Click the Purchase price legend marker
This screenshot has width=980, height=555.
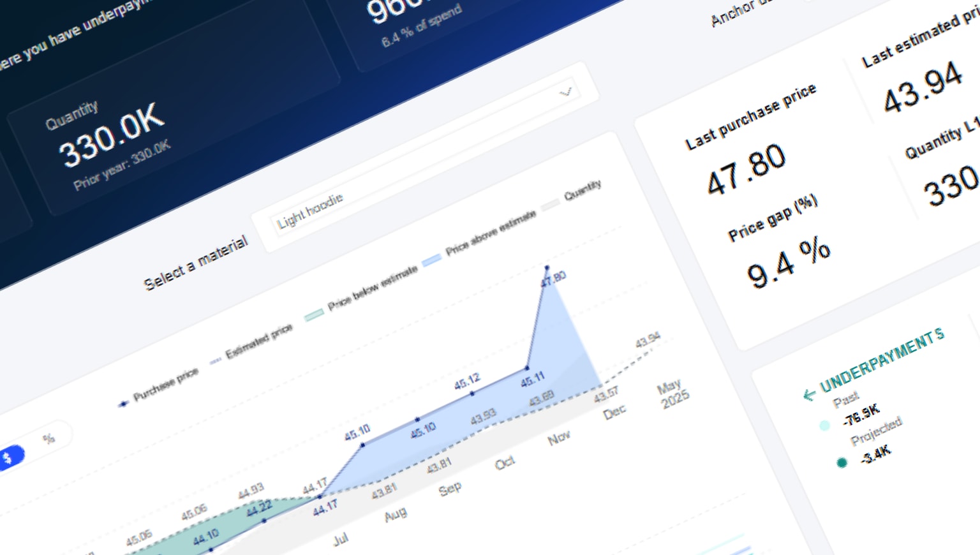click(123, 403)
